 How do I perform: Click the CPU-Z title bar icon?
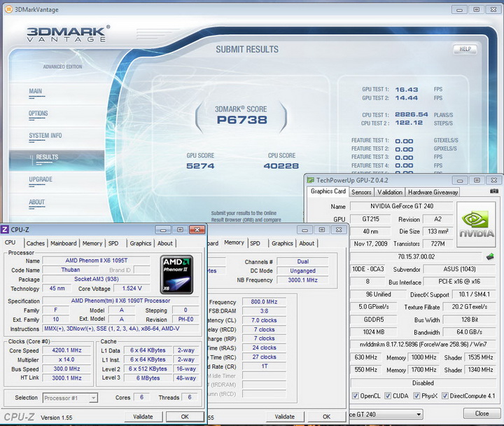[6, 229]
